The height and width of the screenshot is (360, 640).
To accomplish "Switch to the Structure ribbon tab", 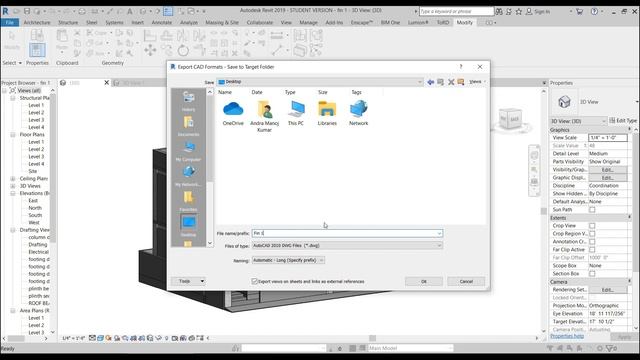I will tap(68, 22).
